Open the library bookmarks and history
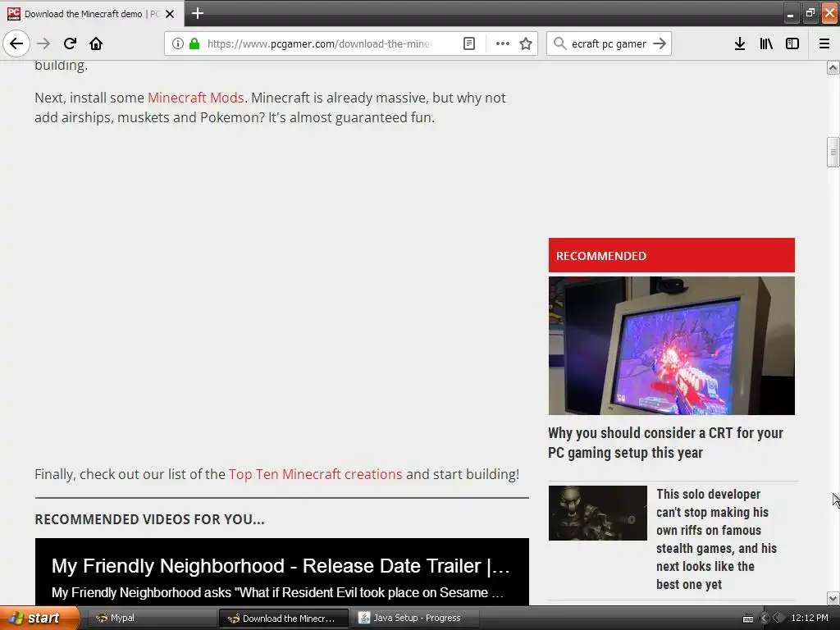 (766, 43)
